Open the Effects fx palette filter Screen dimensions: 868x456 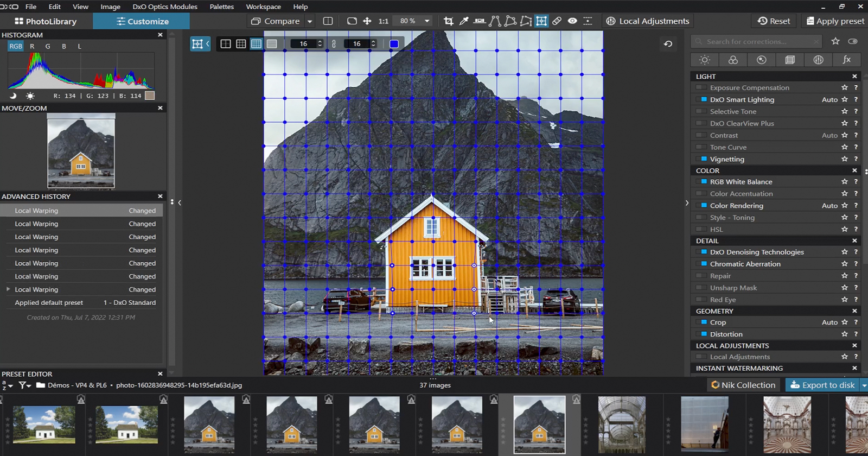click(846, 60)
